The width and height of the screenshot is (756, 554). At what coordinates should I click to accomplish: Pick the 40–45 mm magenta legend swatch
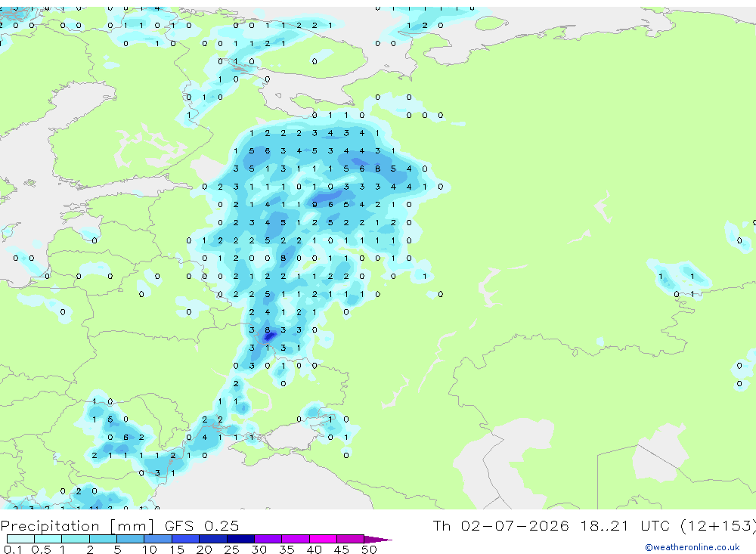click(x=323, y=539)
